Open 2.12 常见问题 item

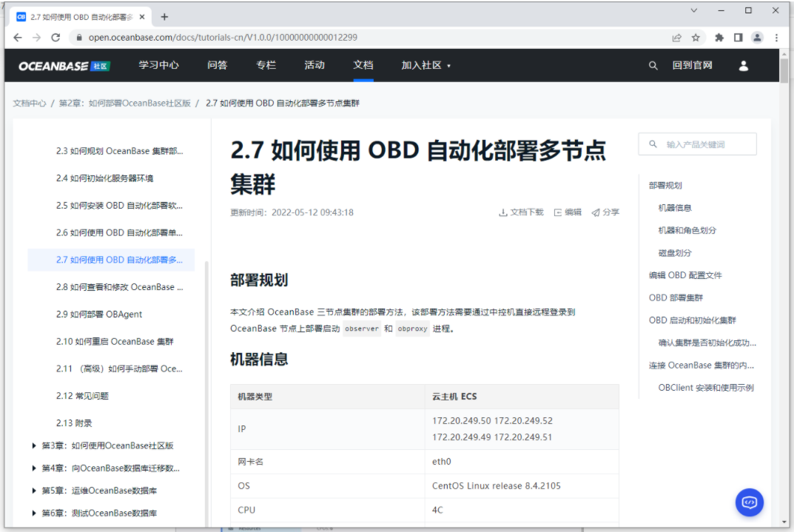coord(83,396)
